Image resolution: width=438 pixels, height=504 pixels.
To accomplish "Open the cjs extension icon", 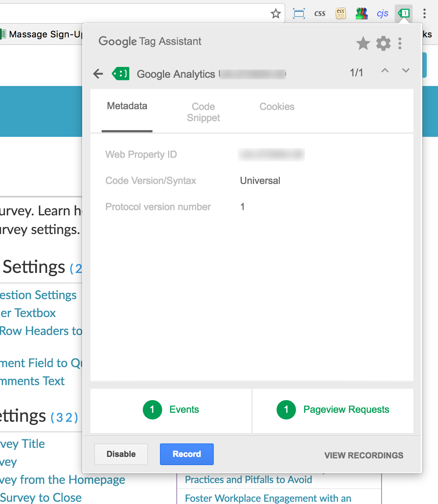I will [382, 14].
